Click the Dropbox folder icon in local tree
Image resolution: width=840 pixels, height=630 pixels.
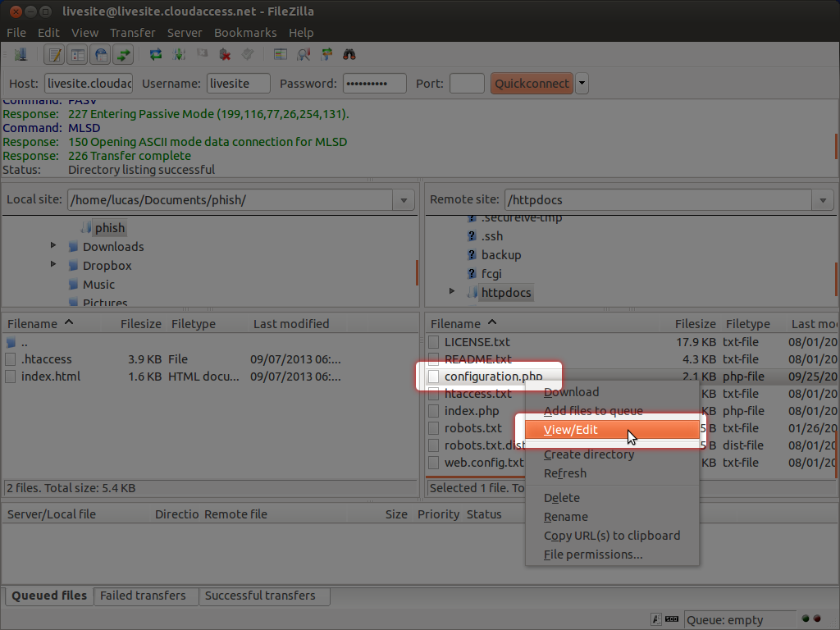74,266
